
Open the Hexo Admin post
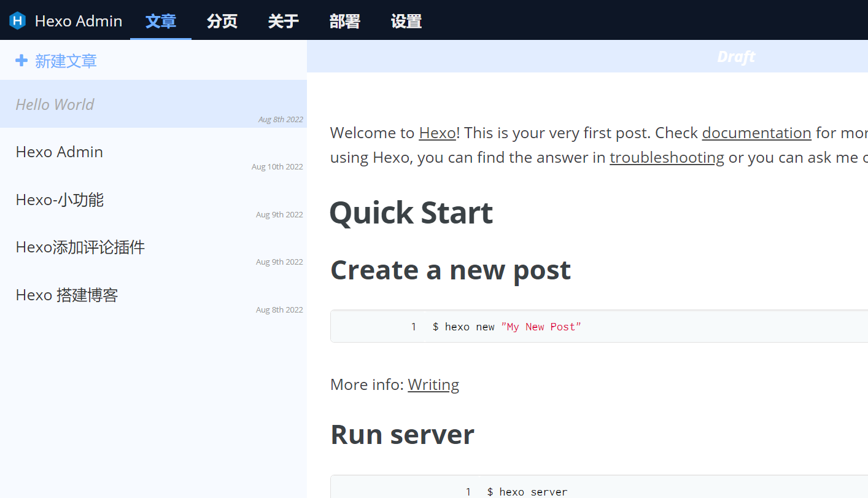[59, 152]
